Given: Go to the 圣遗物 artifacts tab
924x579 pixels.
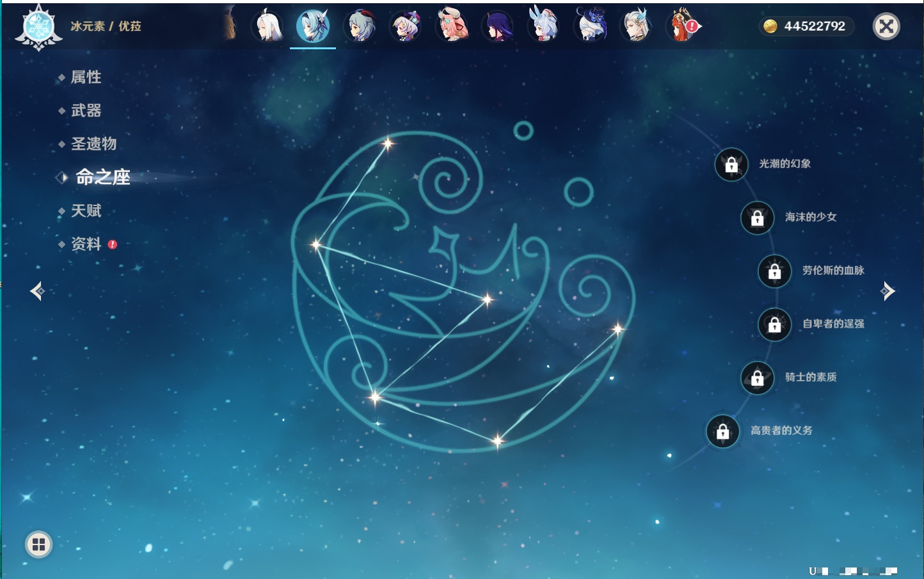Looking at the screenshot, I should [93, 144].
